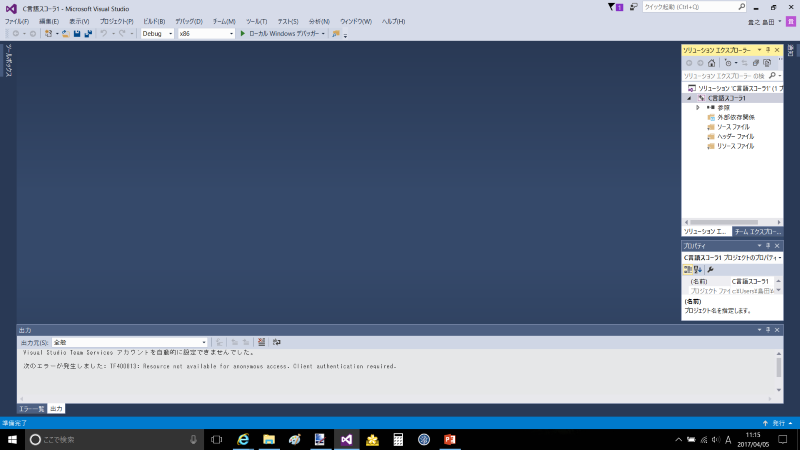Switch to the チーム エクスプローラー tab

coord(758,232)
